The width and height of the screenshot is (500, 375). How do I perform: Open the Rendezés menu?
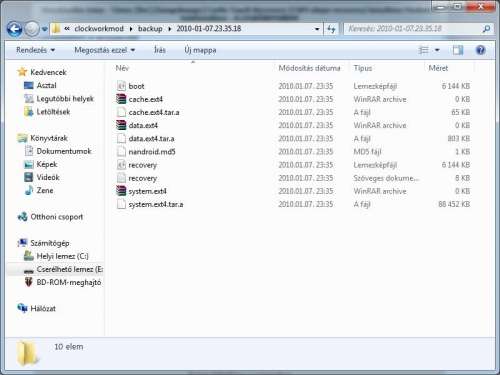pos(36,50)
